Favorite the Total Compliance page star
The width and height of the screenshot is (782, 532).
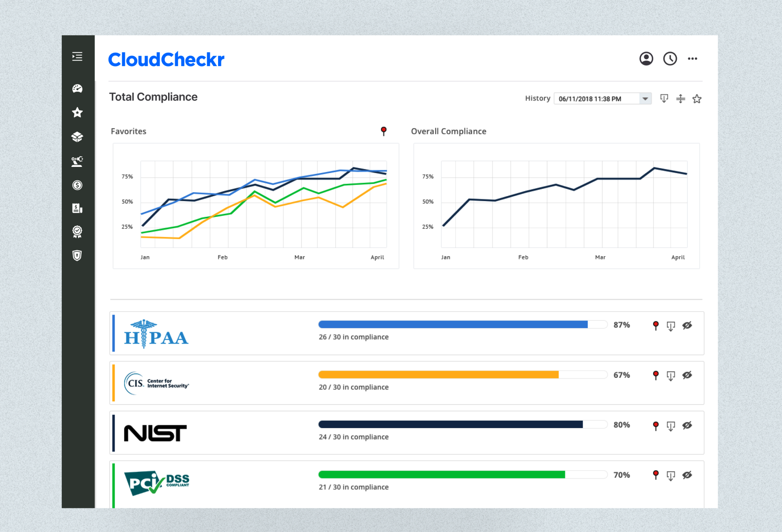tap(697, 99)
